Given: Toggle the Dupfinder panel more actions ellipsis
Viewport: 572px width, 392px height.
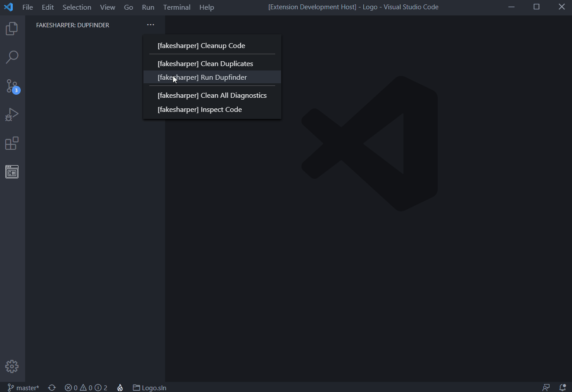Looking at the screenshot, I should 151,25.
